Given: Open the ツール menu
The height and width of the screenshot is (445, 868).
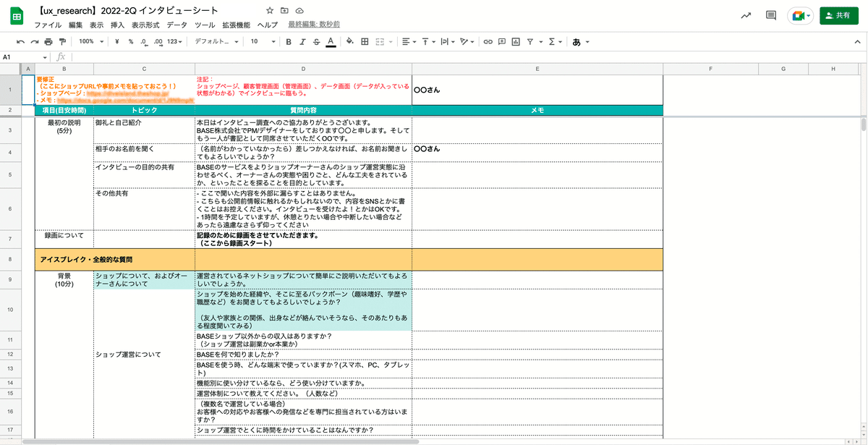Looking at the screenshot, I should (x=205, y=25).
